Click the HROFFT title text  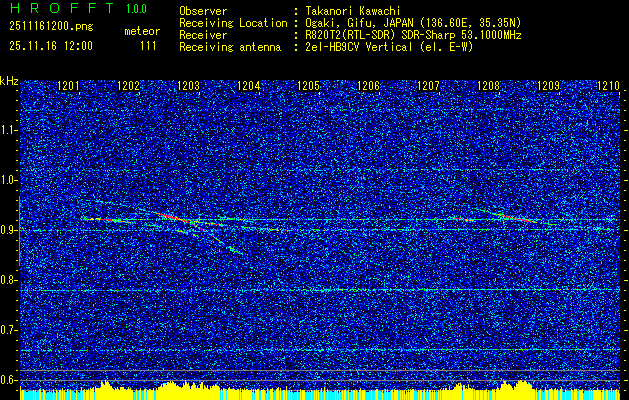(x=62, y=8)
